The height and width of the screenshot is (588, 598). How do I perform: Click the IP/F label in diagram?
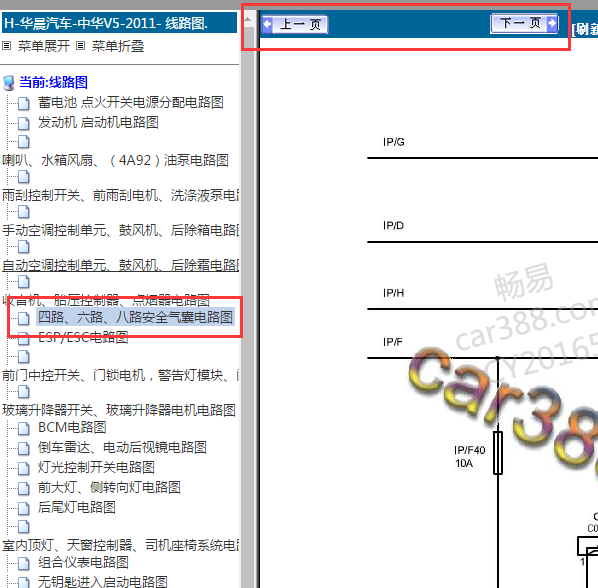click(392, 342)
